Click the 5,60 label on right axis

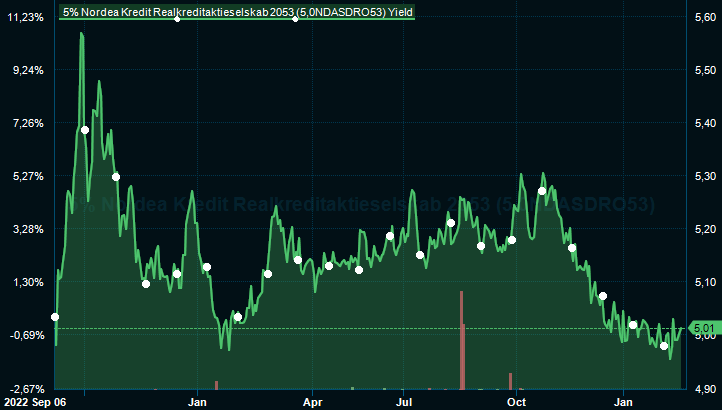(704, 18)
